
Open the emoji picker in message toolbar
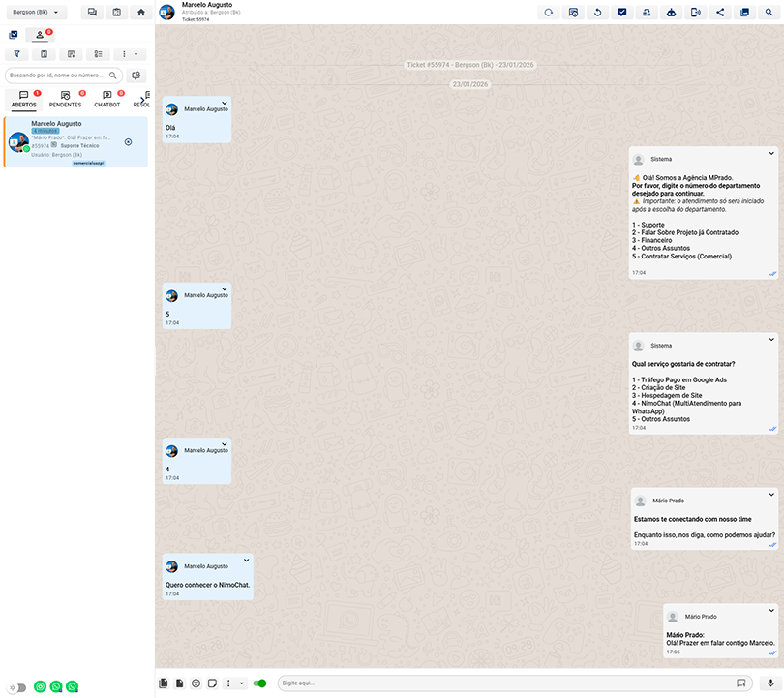tap(196, 683)
